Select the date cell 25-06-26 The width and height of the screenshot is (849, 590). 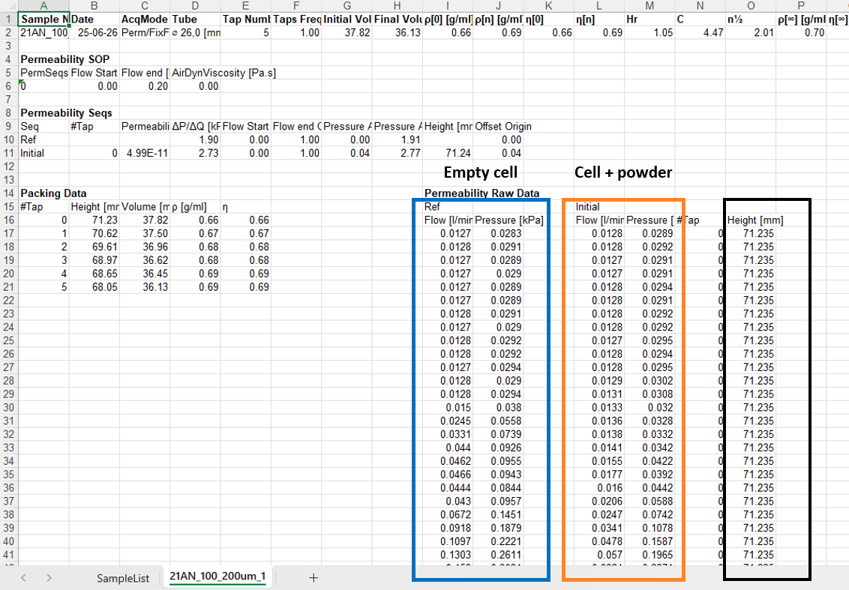coord(94,32)
